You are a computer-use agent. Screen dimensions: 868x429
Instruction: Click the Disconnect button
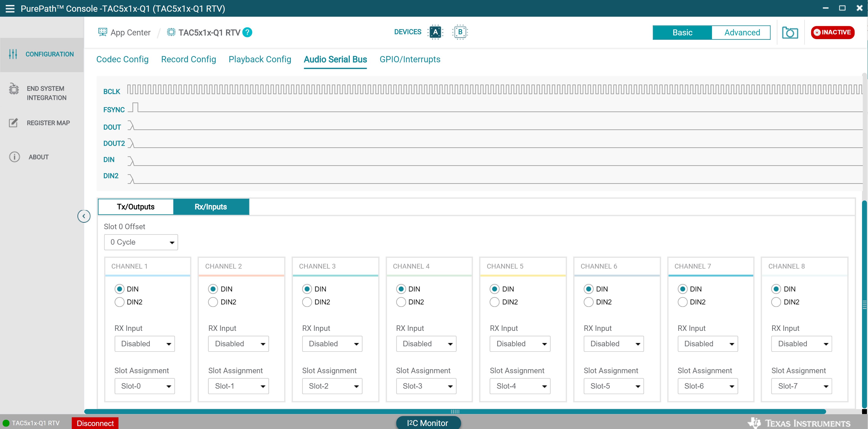(x=95, y=423)
